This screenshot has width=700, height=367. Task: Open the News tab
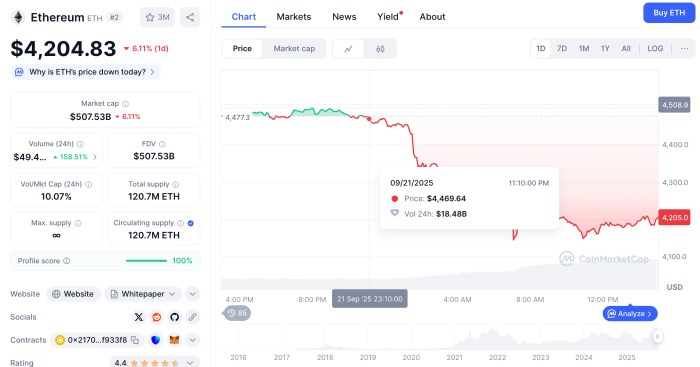coord(344,17)
